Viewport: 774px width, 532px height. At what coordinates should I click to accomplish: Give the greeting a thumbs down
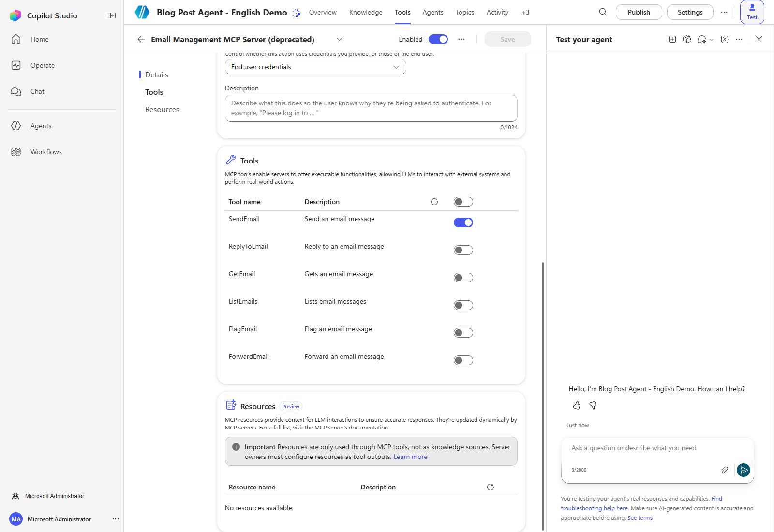click(x=593, y=405)
